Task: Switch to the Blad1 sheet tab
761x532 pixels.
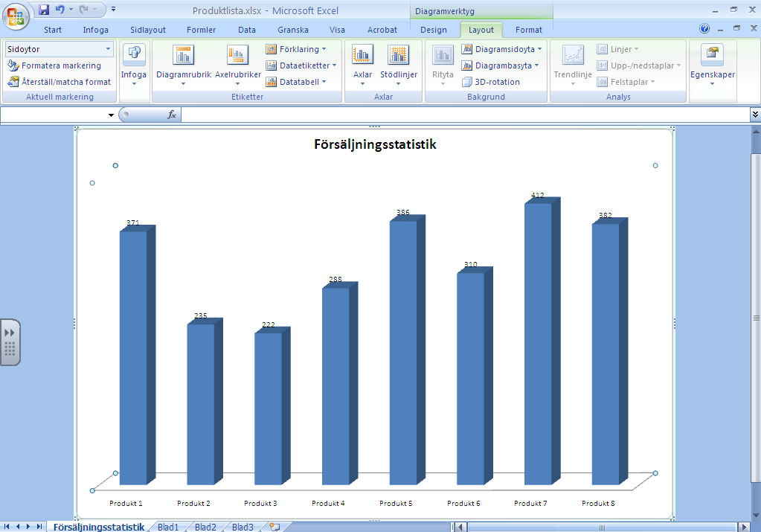Action: 168,527
